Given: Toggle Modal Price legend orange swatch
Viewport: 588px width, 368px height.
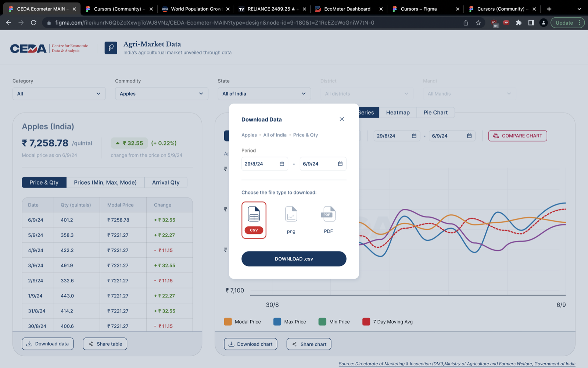Looking at the screenshot, I should [x=228, y=322].
